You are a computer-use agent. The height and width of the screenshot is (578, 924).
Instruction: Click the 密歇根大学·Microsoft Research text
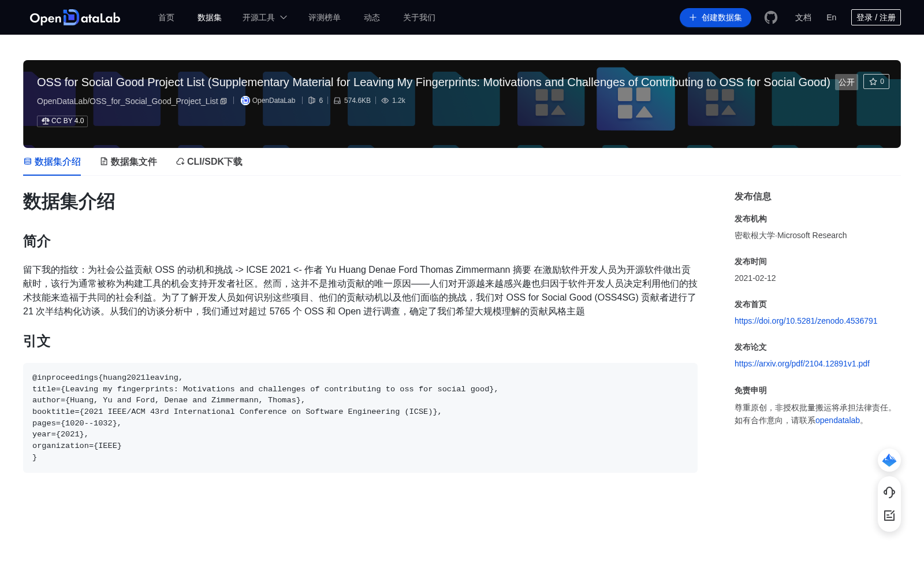coord(791,235)
